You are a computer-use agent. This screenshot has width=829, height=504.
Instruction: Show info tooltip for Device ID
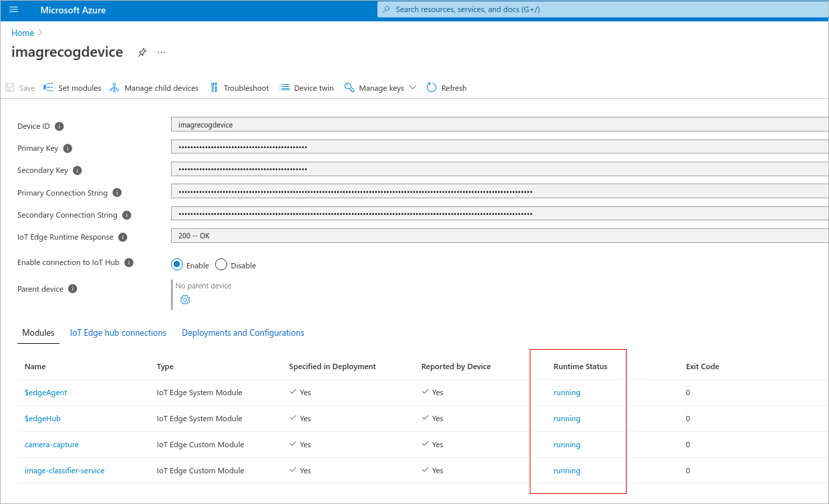coord(59,126)
